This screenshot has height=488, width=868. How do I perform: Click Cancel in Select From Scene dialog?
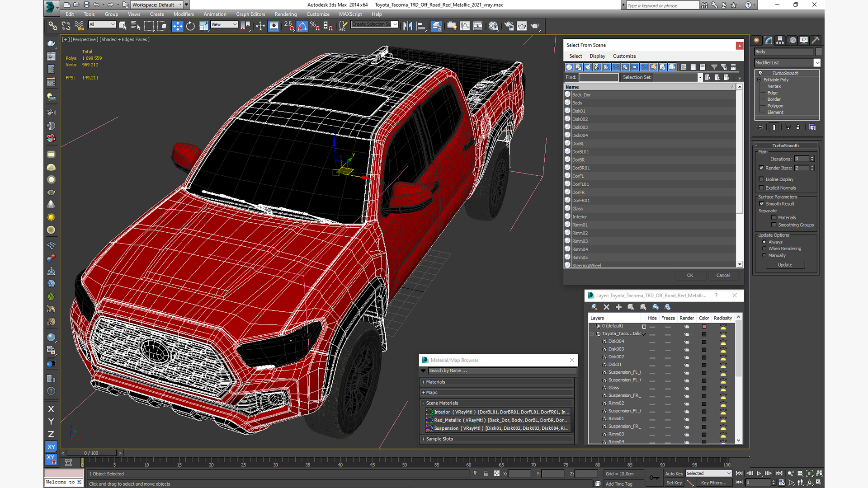(x=723, y=275)
